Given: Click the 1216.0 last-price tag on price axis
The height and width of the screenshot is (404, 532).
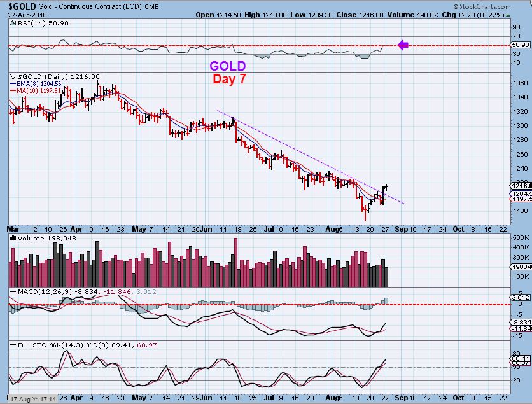Looking at the screenshot, I should click(x=521, y=186).
